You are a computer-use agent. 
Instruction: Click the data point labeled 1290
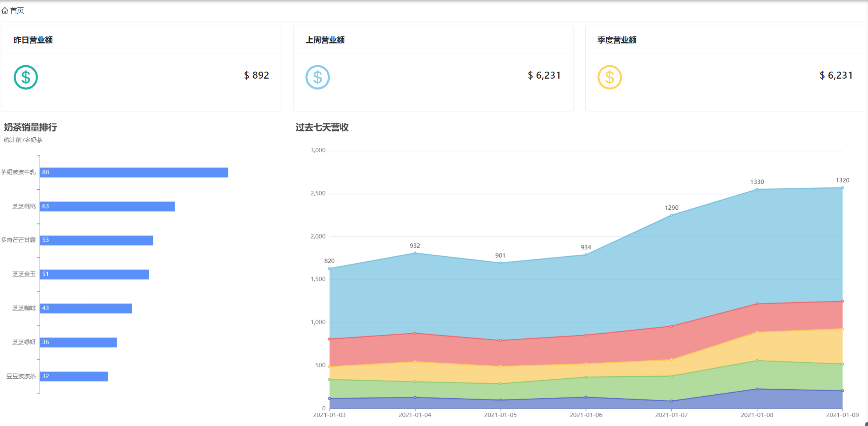[x=671, y=215]
